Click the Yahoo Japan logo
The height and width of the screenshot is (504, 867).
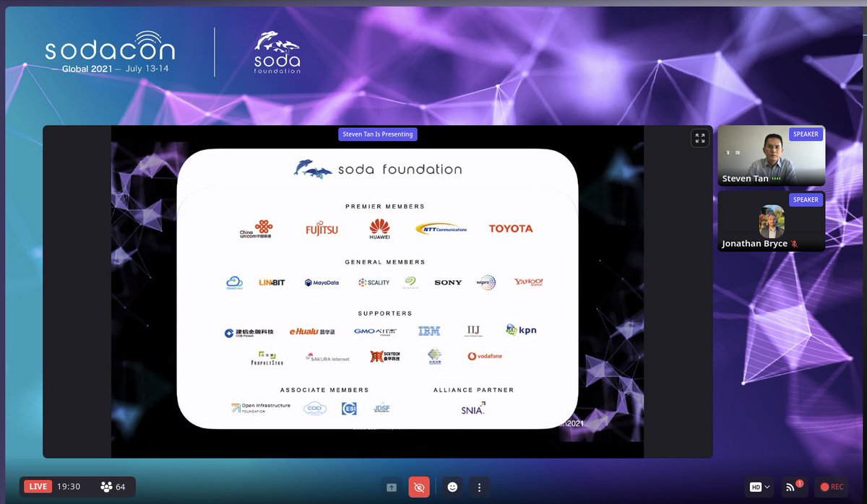(x=528, y=282)
